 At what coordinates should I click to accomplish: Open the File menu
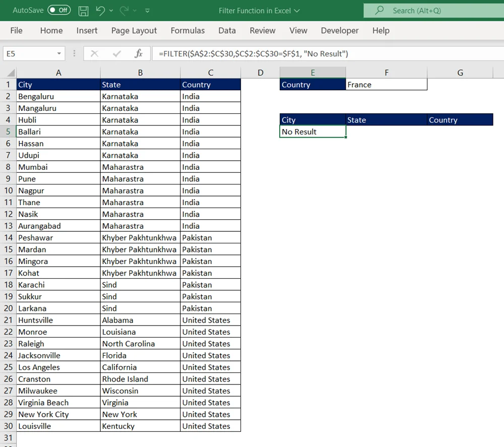(x=16, y=31)
